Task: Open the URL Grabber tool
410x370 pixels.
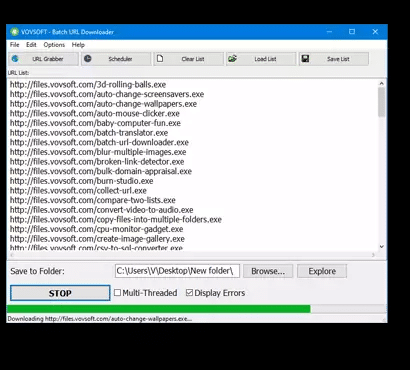Action: 44,59
